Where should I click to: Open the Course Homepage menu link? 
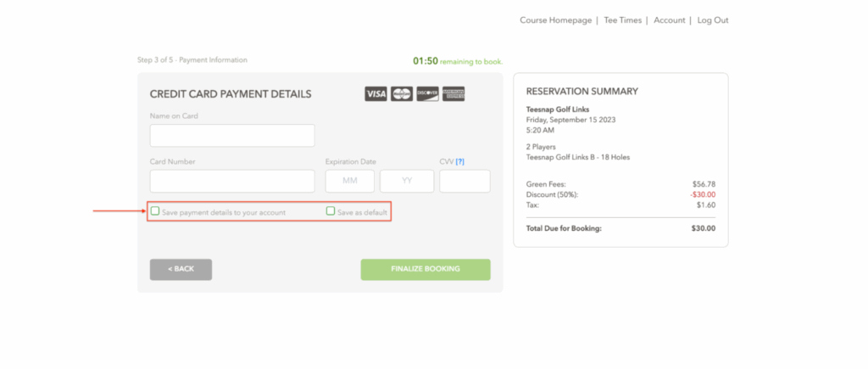tap(555, 20)
